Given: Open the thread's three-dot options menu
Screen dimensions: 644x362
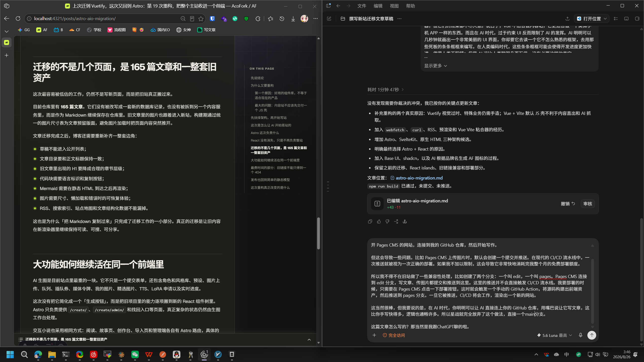Looking at the screenshot, I should (399, 19).
